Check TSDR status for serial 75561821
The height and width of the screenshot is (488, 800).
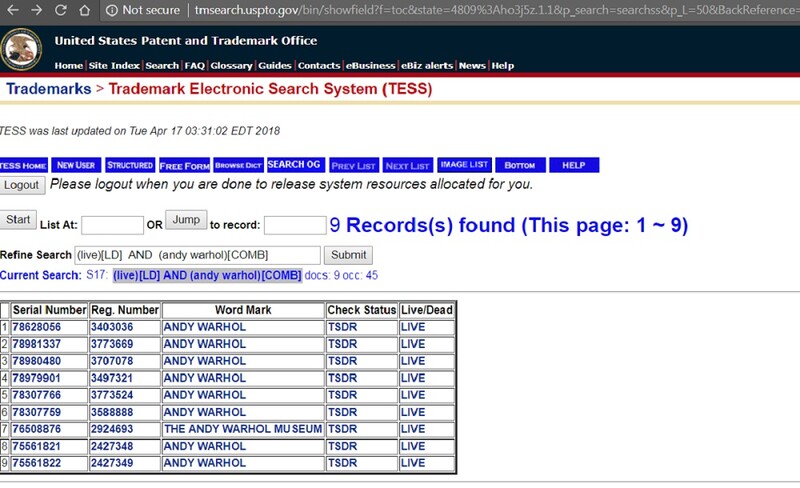pyautogui.click(x=342, y=446)
